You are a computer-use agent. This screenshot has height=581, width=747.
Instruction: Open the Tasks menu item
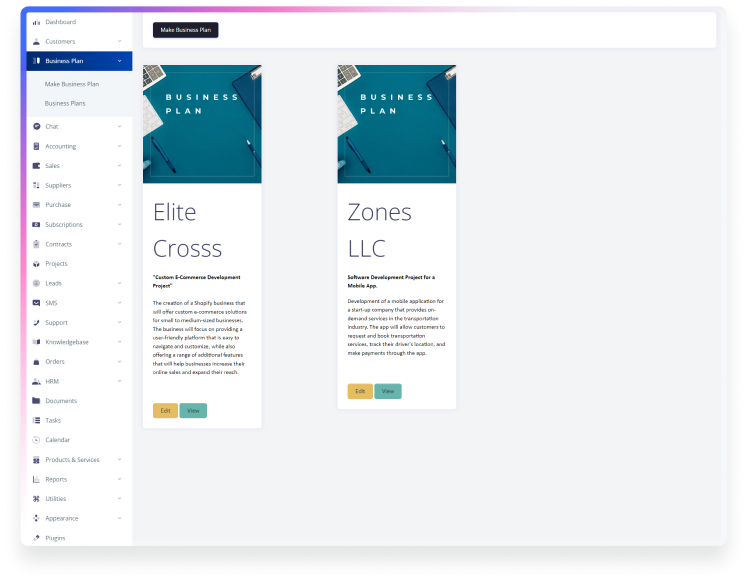pos(53,421)
